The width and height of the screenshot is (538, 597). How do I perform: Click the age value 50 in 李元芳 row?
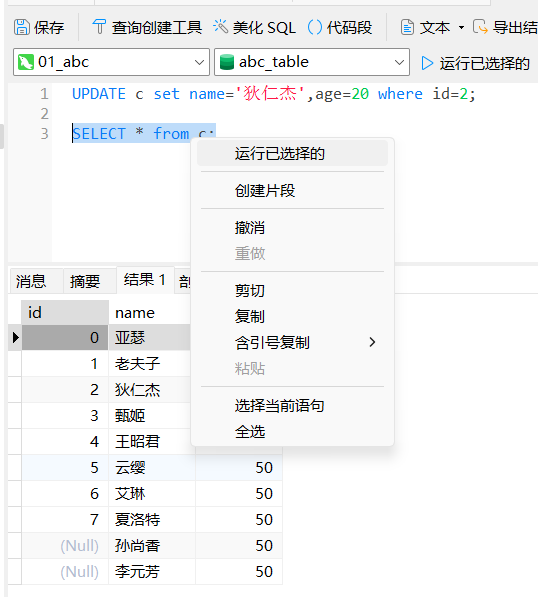(x=239, y=571)
